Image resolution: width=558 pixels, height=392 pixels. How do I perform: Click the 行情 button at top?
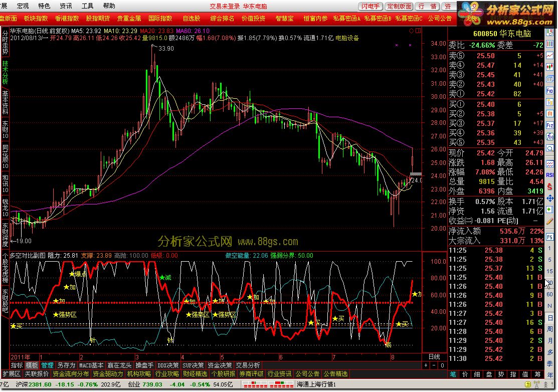pyautogui.click(x=427, y=7)
